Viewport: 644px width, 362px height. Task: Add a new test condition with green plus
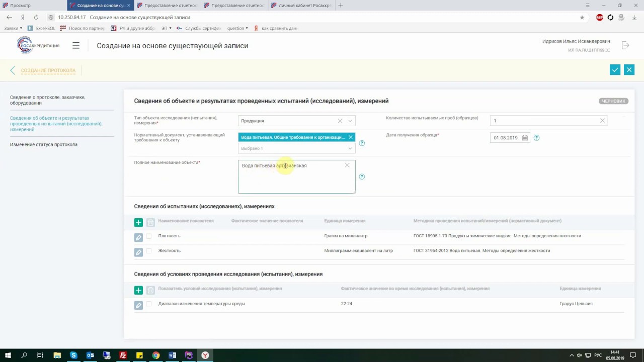pos(138,290)
